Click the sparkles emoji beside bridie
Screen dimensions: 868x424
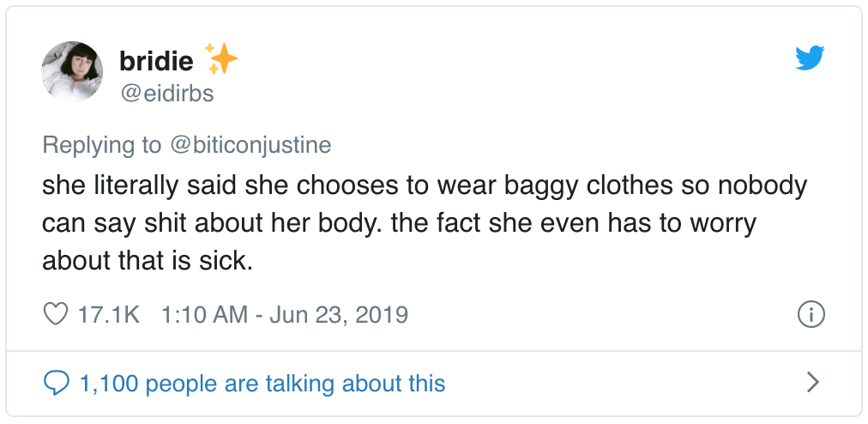[221, 58]
